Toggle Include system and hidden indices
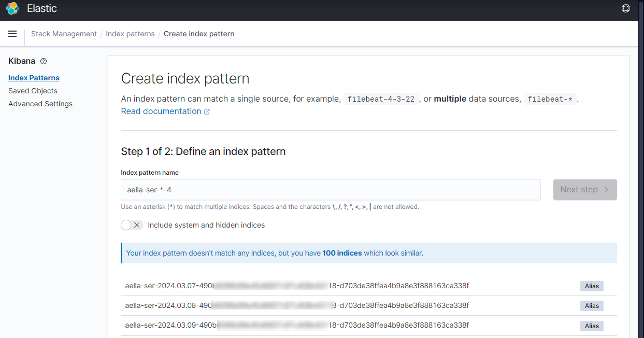The width and height of the screenshot is (644, 338). pyautogui.click(x=132, y=225)
